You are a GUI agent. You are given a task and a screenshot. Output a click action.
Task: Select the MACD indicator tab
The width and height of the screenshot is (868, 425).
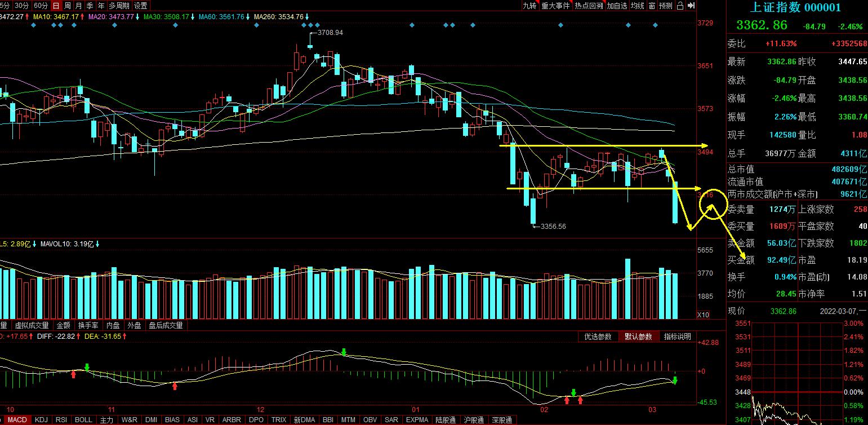(x=17, y=420)
